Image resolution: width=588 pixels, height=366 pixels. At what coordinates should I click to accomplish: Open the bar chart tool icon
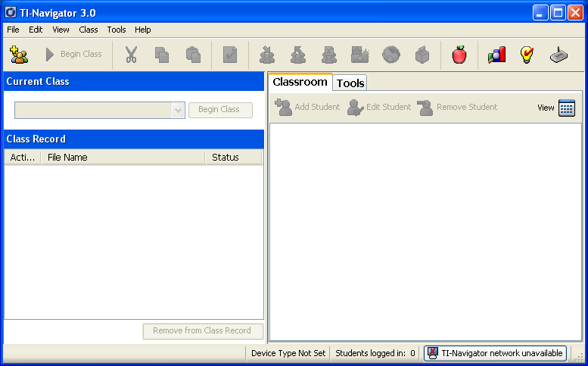pos(496,55)
